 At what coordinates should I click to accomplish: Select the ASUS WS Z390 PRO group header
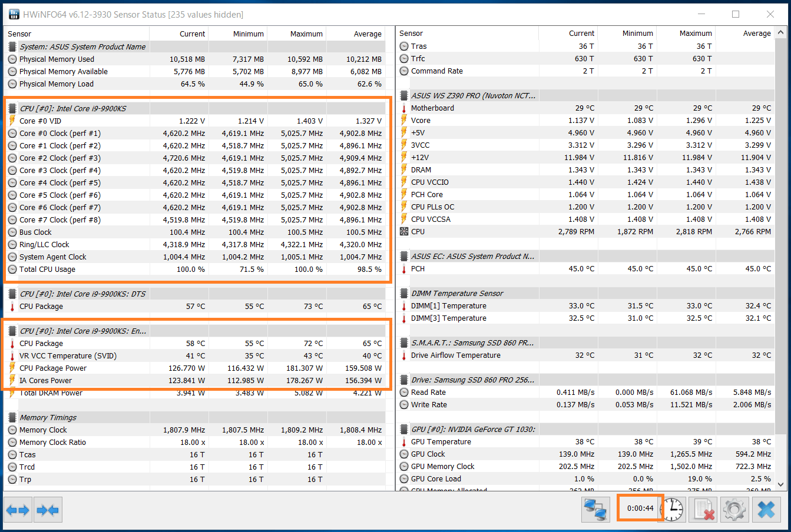pyautogui.click(x=585, y=95)
